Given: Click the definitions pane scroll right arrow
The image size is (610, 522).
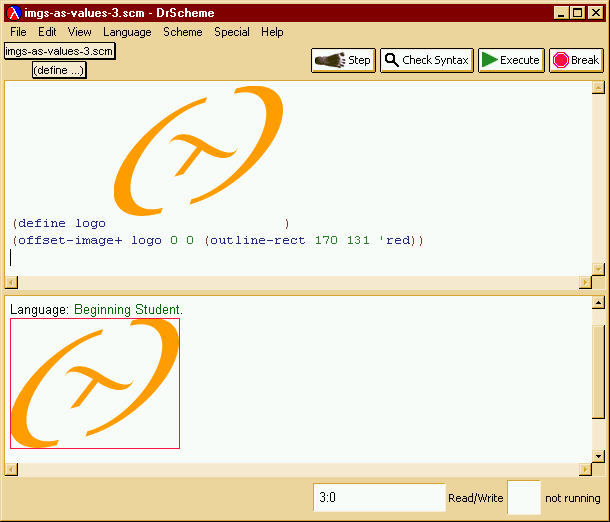Looking at the screenshot, I should pyautogui.click(x=585, y=282).
